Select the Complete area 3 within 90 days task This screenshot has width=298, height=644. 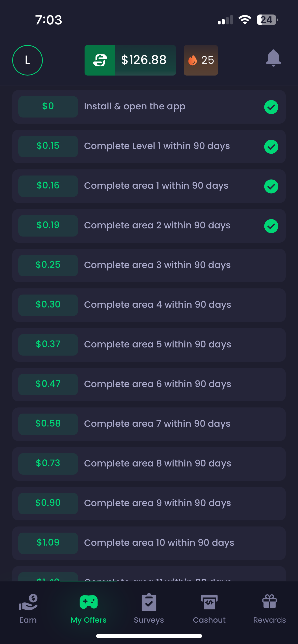pos(149,266)
